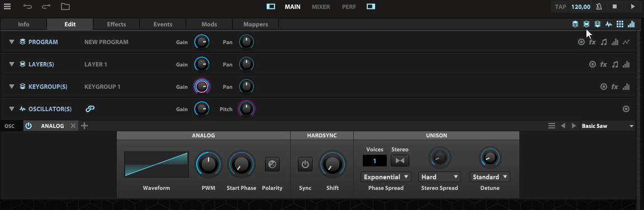
Task: Click the Unison Voices number field
Action: (x=375, y=161)
